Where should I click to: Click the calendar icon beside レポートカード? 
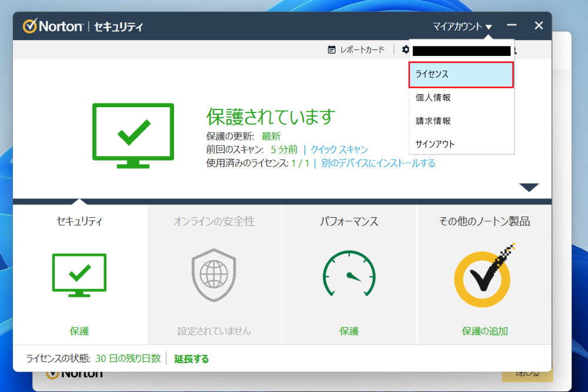[x=332, y=49]
